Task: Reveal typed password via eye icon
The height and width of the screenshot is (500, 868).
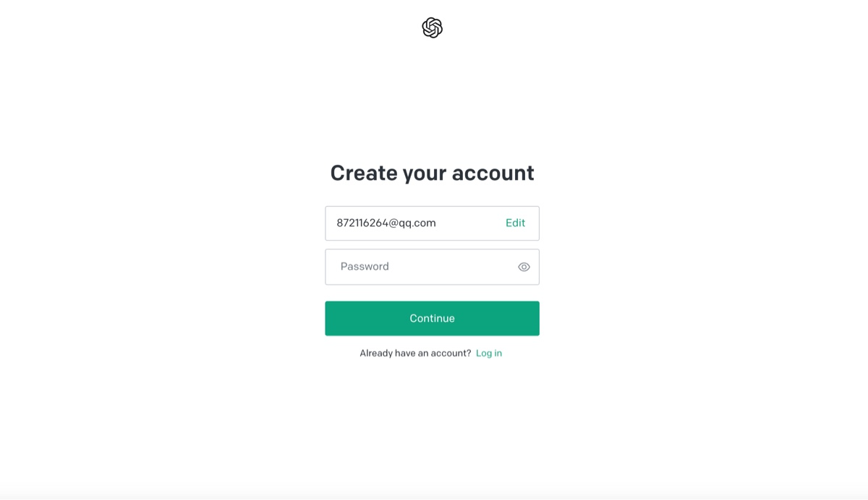Action: coord(524,267)
